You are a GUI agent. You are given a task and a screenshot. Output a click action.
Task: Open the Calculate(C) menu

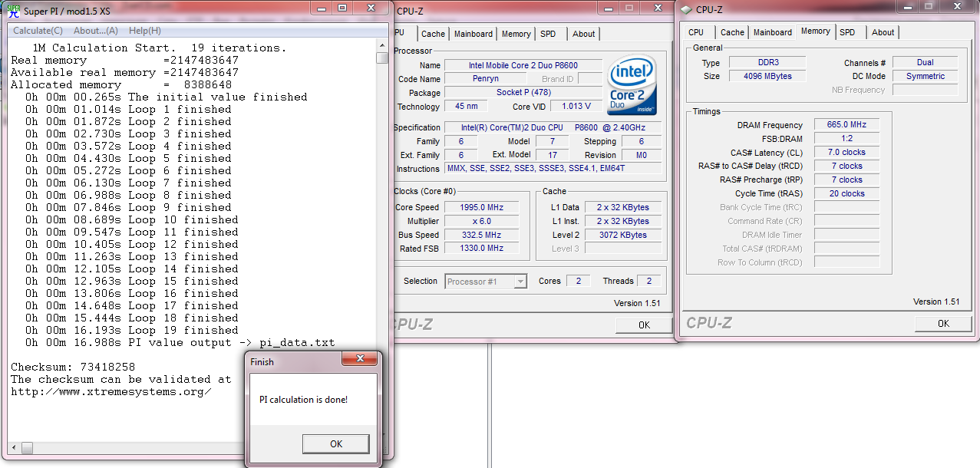click(38, 31)
